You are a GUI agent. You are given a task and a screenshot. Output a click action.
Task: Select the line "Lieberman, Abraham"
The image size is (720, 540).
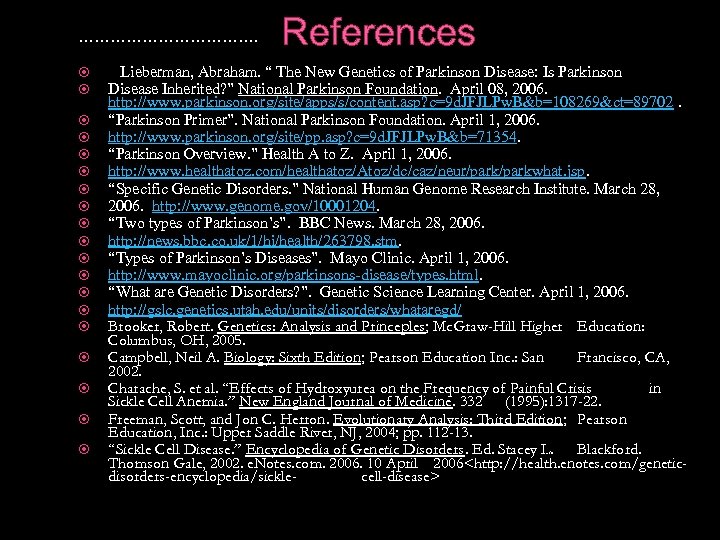371,72
